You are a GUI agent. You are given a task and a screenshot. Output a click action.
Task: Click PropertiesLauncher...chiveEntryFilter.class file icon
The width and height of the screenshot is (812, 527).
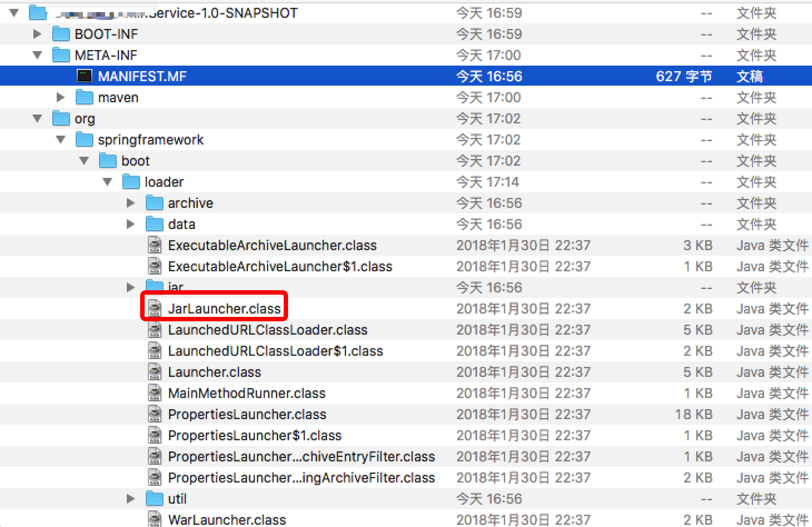coord(155,456)
